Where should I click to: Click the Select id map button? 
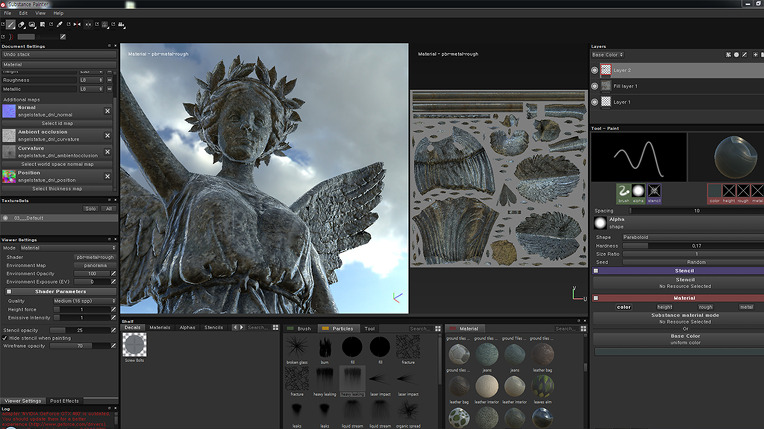point(57,123)
